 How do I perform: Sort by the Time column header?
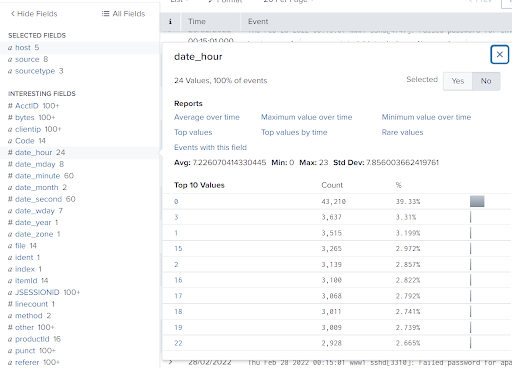click(x=197, y=22)
